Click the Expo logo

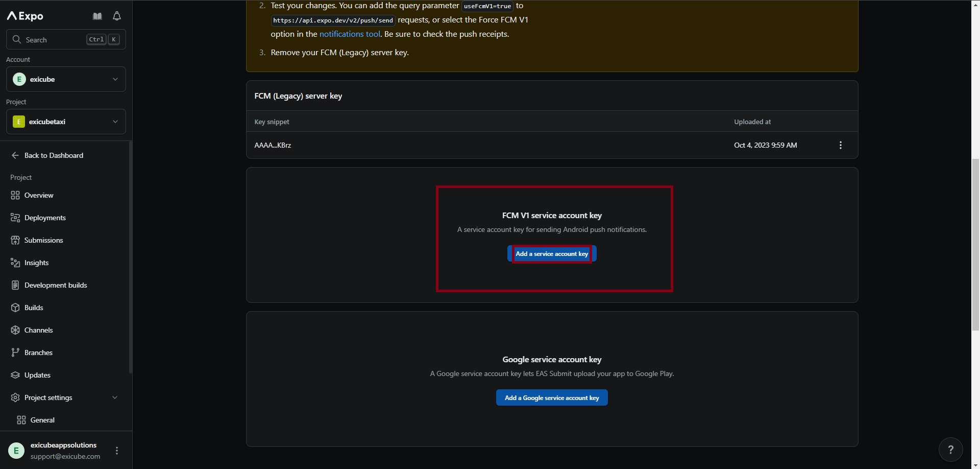26,16
